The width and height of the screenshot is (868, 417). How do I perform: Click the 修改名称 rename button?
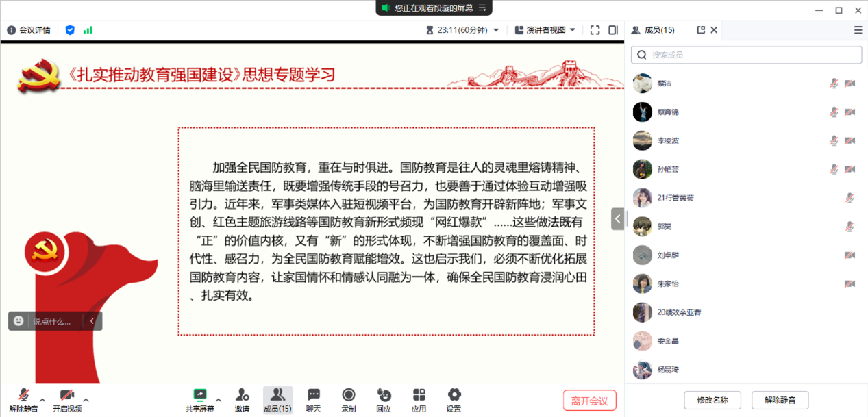pos(712,401)
